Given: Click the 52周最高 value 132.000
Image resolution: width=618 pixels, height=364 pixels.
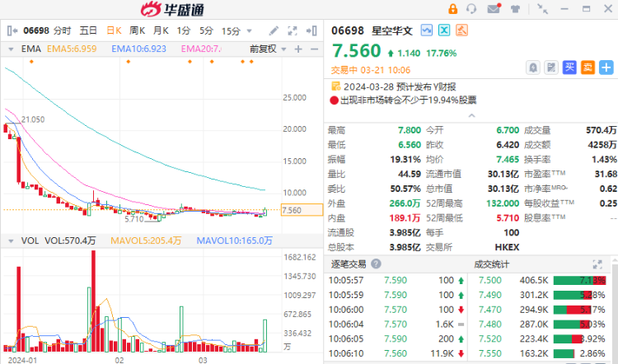Looking at the screenshot, I should point(503,203).
